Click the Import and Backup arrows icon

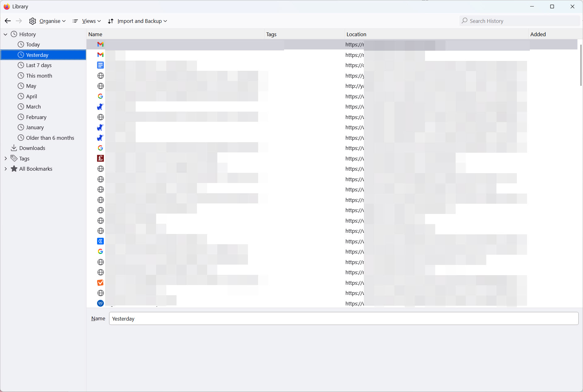pyautogui.click(x=111, y=21)
